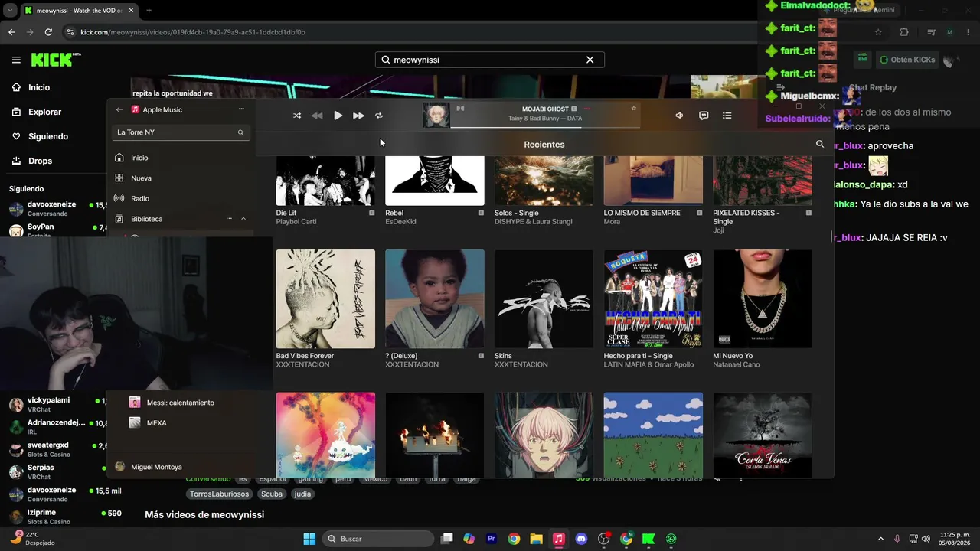Open a new Chrome tab
980x551 pixels.
click(x=149, y=11)
